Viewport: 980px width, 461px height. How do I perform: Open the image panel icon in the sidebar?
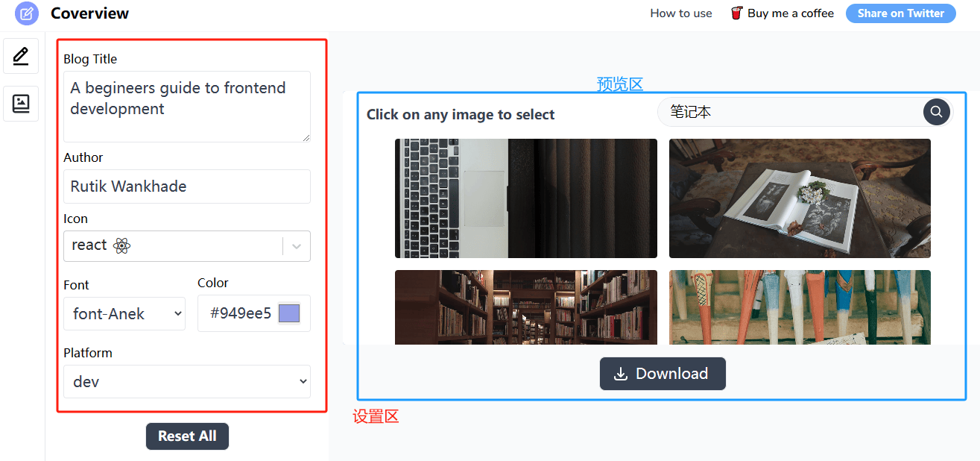tap(20, 103)
